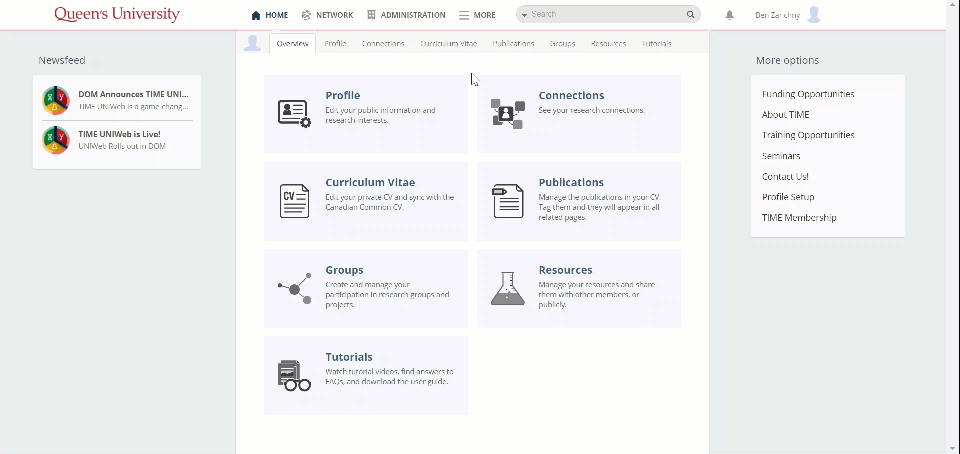Image resolution: width=960 pixels, height=454 pixels.
Task: Open Funding Opportunities link
Action: [x=808, y=94]
